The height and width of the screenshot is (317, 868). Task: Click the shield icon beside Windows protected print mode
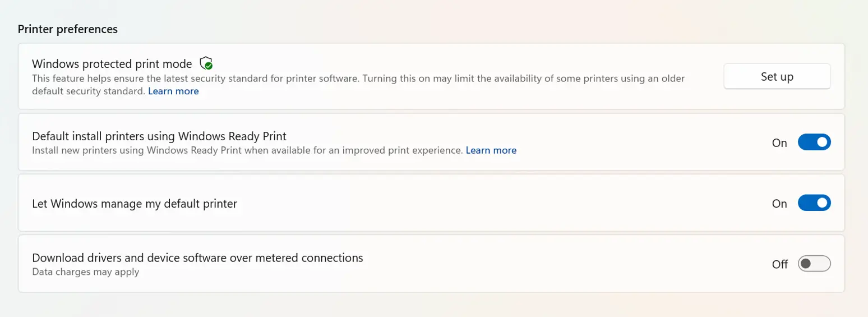pos(206,63)
